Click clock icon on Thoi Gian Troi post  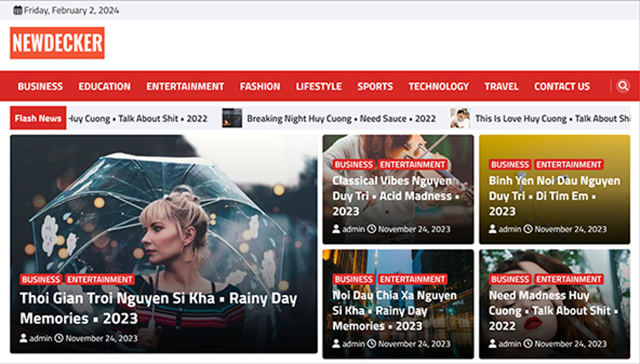(59, 338)
